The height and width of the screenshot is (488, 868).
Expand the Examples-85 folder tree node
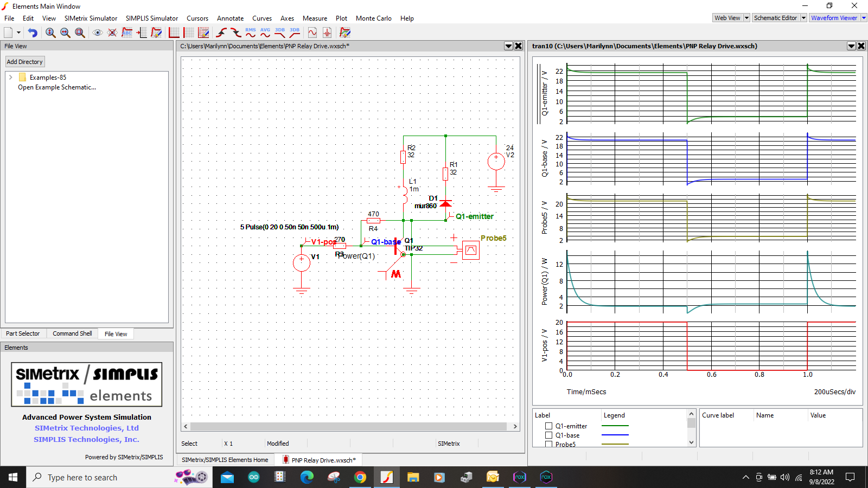pos(10,78)
